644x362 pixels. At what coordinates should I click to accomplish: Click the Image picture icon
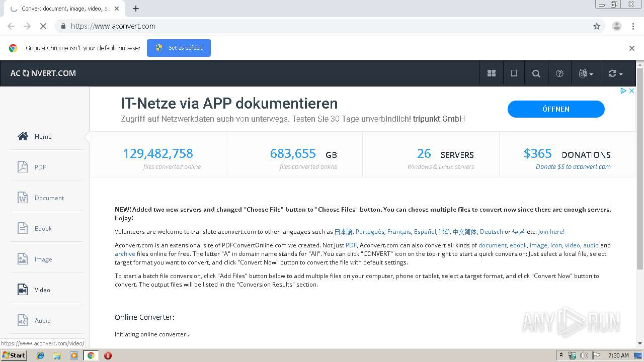pos(23,258)
